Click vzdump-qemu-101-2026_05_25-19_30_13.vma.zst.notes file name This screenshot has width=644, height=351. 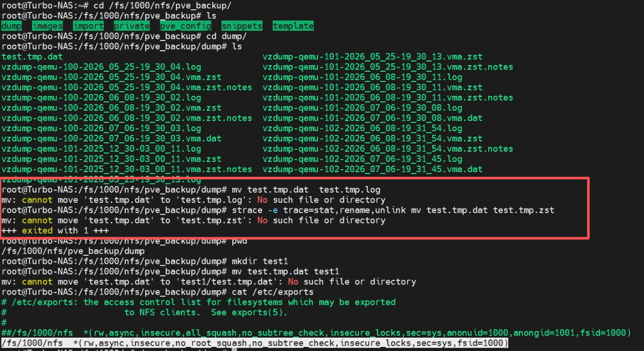pos(388,67)
